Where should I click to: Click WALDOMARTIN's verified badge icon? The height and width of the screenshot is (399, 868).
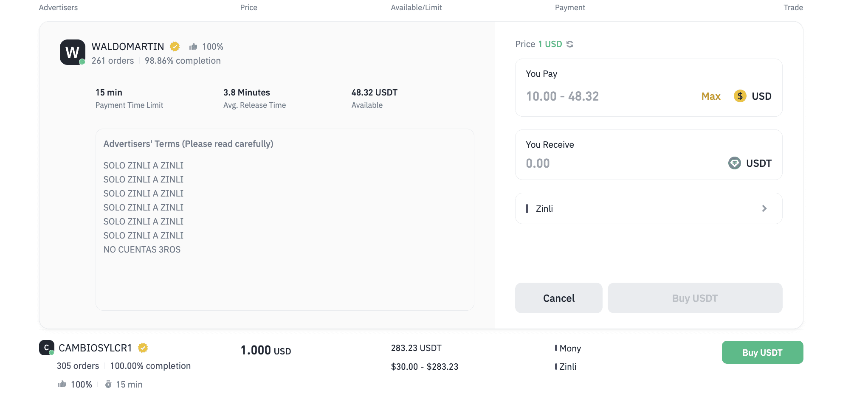coord(175,46)
